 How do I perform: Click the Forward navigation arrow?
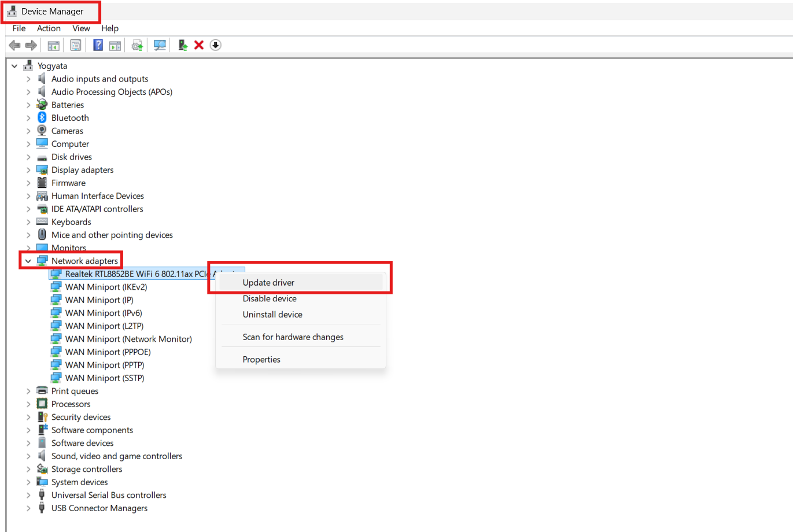click(31, 45)
